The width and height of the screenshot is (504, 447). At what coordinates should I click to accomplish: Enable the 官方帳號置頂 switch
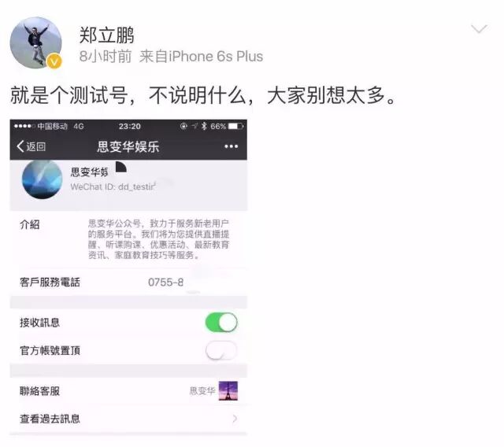point(221,350)
